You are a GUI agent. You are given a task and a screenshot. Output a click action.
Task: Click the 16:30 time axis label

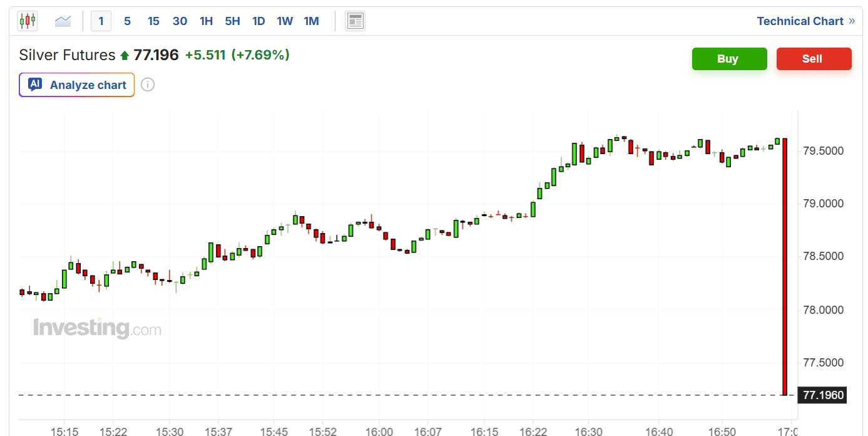[589, 432]
